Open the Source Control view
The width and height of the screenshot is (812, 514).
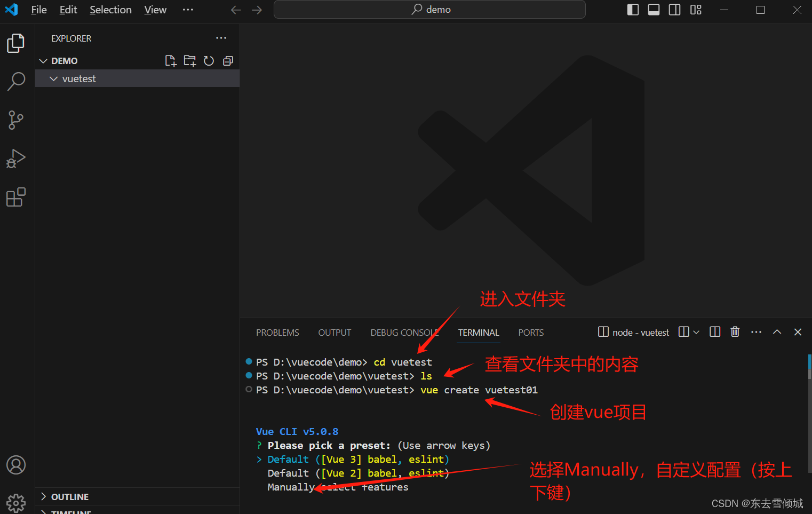[x=16, y=120]
